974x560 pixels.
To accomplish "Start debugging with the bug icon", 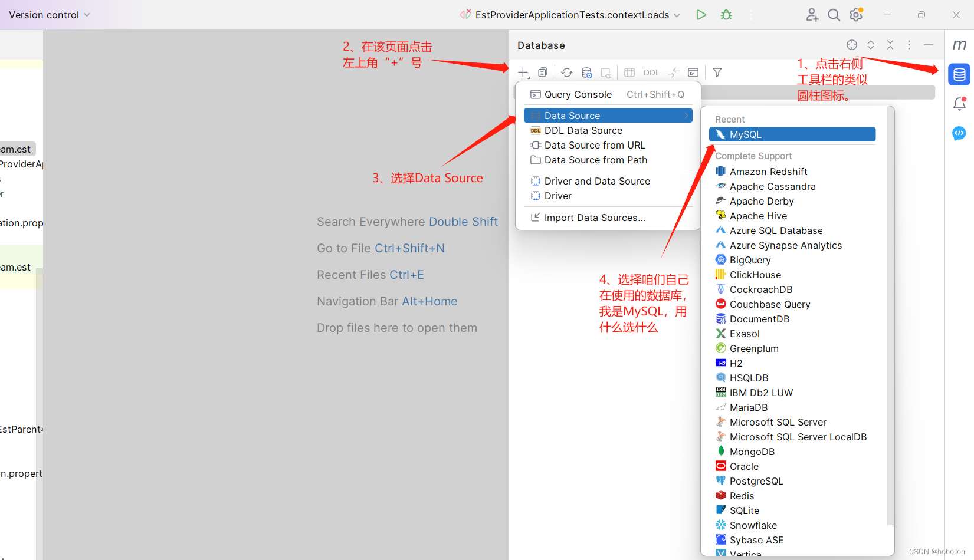I will 726,15.
